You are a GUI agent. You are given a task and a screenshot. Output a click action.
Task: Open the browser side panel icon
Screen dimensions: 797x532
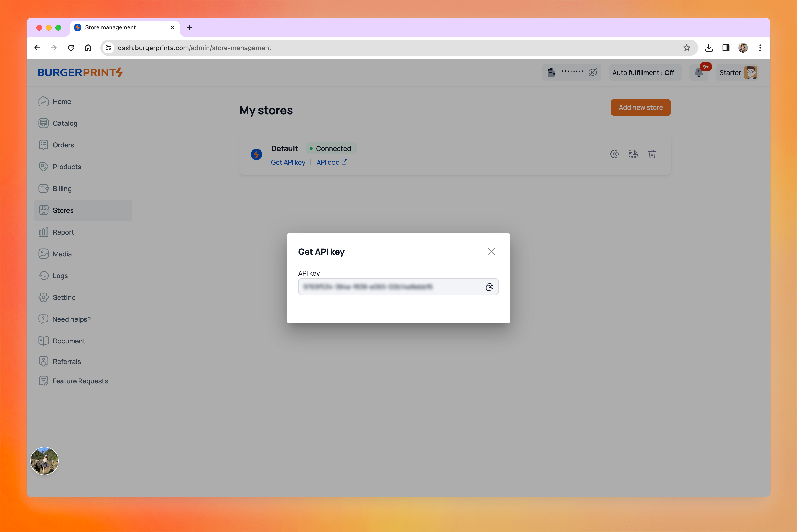726,48
